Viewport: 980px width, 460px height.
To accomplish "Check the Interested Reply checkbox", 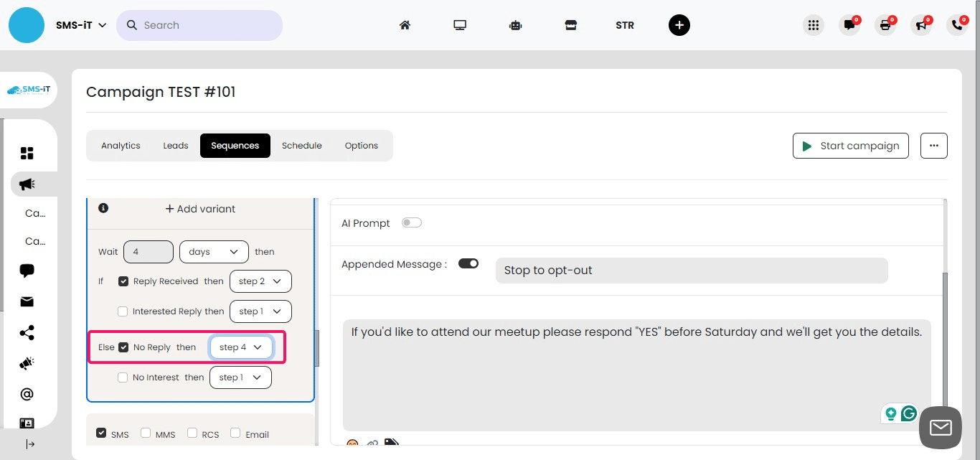I will (123, 311).
